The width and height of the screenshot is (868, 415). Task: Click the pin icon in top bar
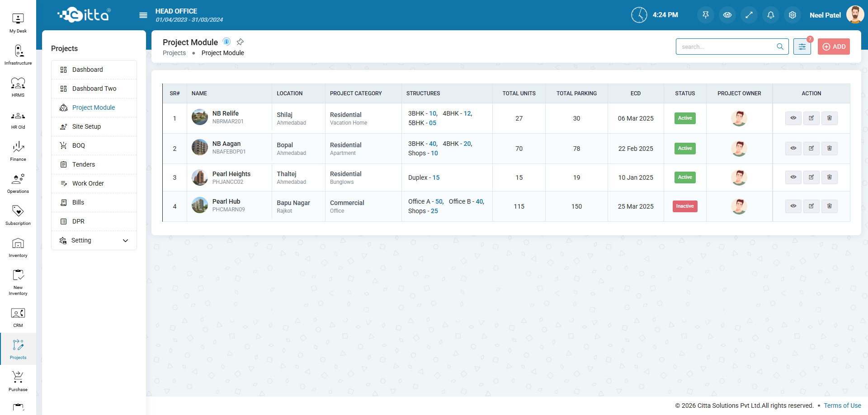706,15
